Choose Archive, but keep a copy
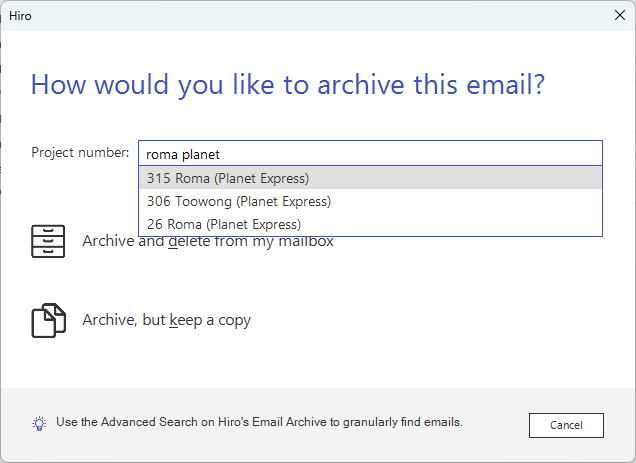The image size is (636, 463). coord(166,321)
